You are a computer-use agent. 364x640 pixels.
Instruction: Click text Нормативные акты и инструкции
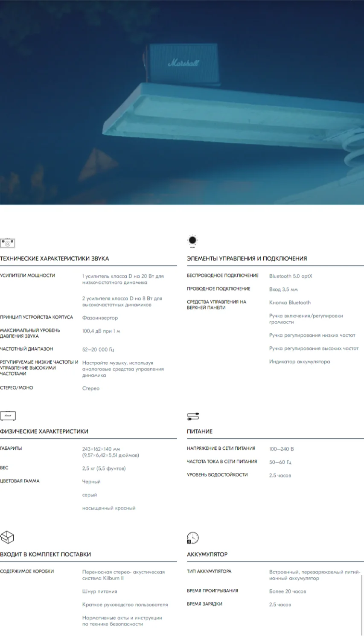pyautogui.click(x=122, y=621)
